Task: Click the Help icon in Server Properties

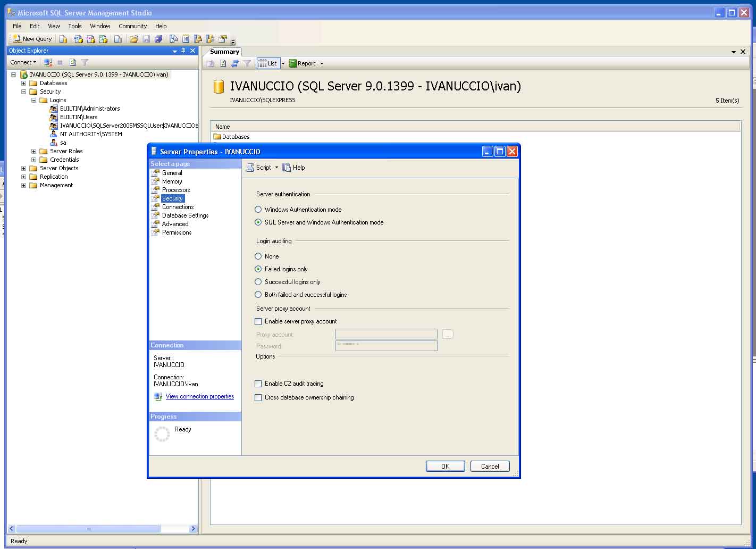Action: click(x=287, y=168)
